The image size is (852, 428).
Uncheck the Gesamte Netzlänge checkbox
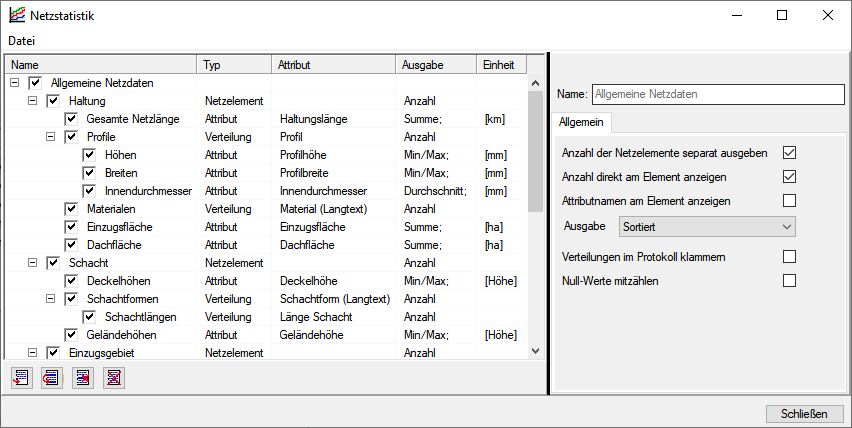click(x=71, y=119)
